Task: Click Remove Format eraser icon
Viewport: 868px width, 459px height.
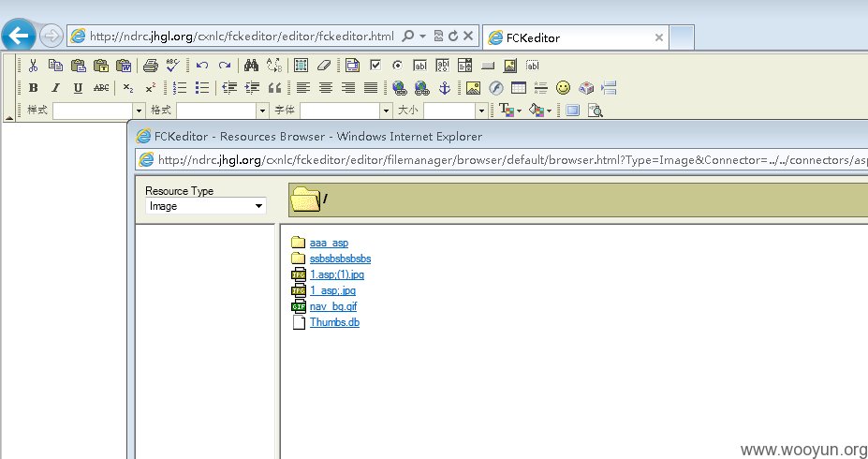Action: (324, 66)
